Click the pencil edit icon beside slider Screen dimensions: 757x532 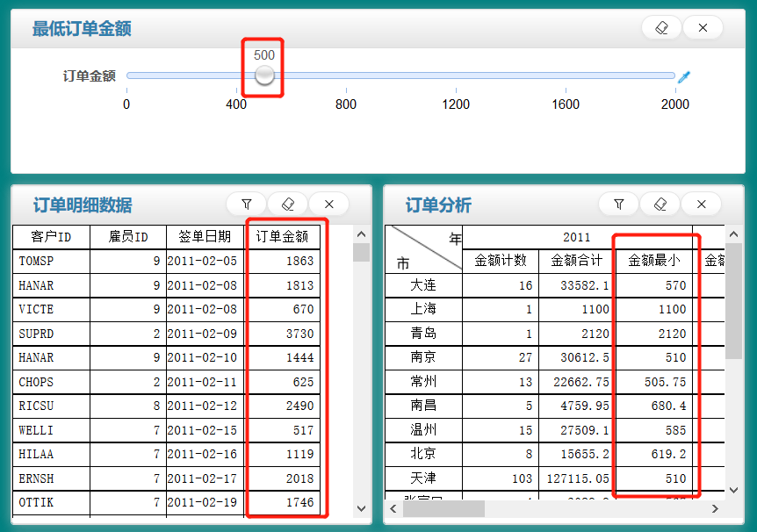pyautogui.click(x=684, y=76)
